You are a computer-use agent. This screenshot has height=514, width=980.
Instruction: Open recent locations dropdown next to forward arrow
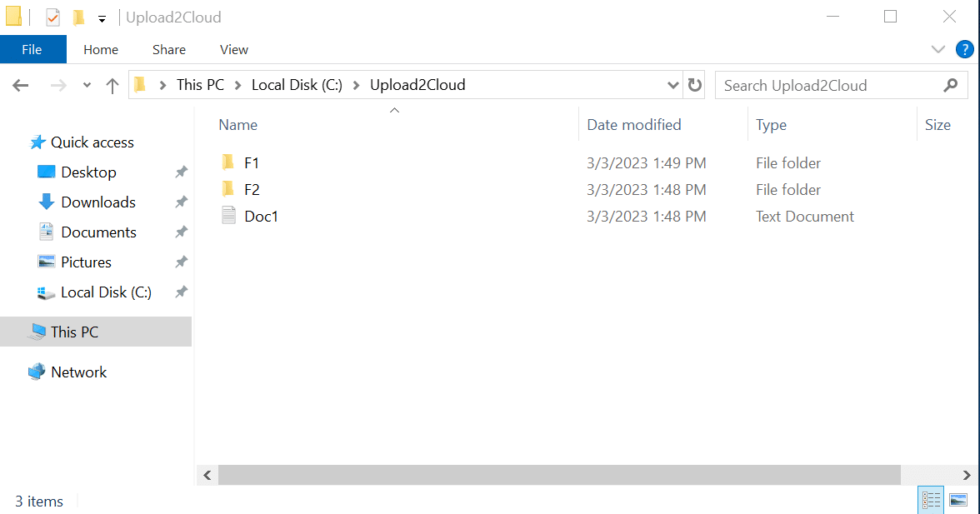click(x=86, y=85)
